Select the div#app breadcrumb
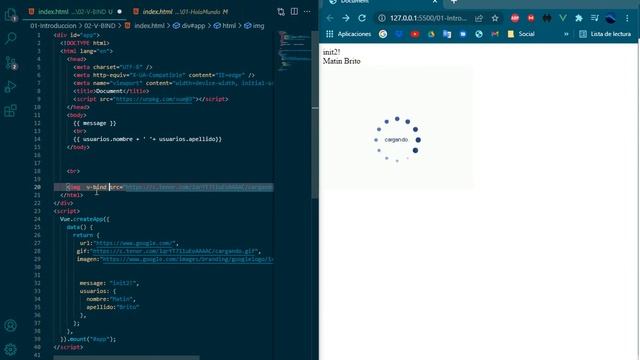Screen dimensions: 640x360 pos(189,26)
